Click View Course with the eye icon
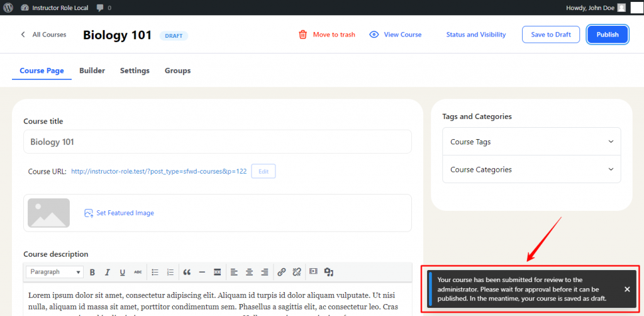644x316 pixels. point(395,35)
